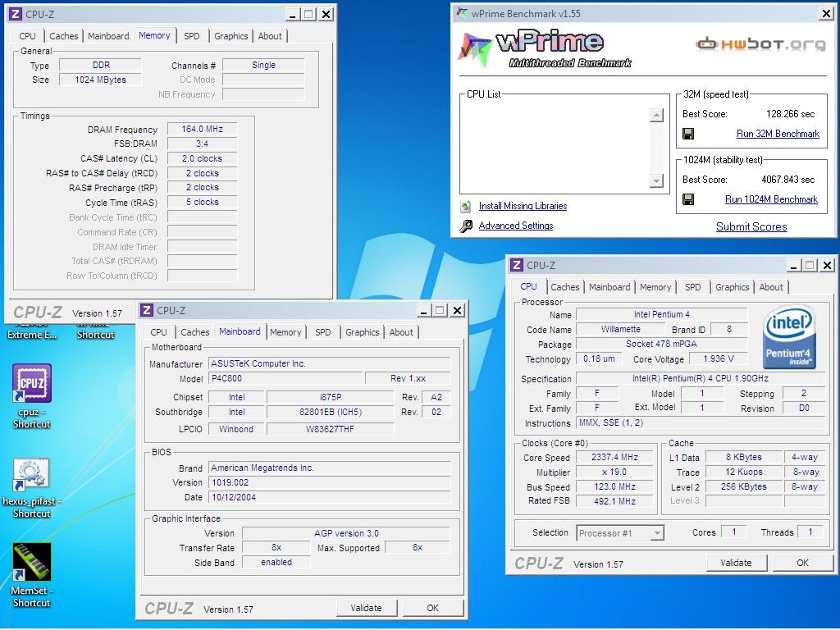840x630 pixels.
Task: Click the FSB:DRAM 3:4 value
Action: [202, 144]
